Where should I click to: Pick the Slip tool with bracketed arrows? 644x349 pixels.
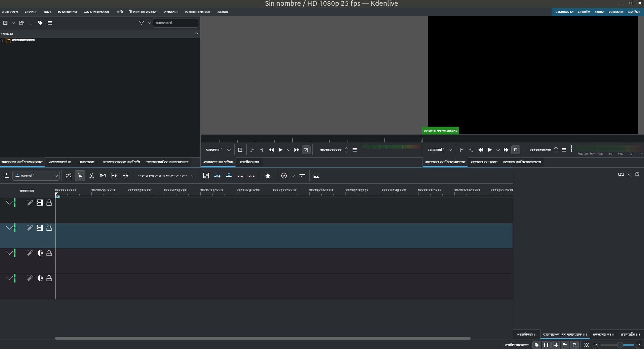pos(114,176)
